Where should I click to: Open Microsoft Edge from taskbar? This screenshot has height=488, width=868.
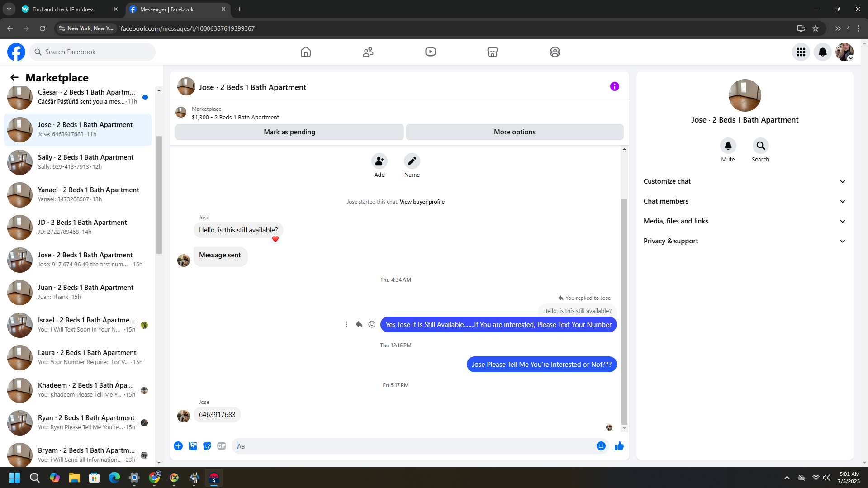114,478
